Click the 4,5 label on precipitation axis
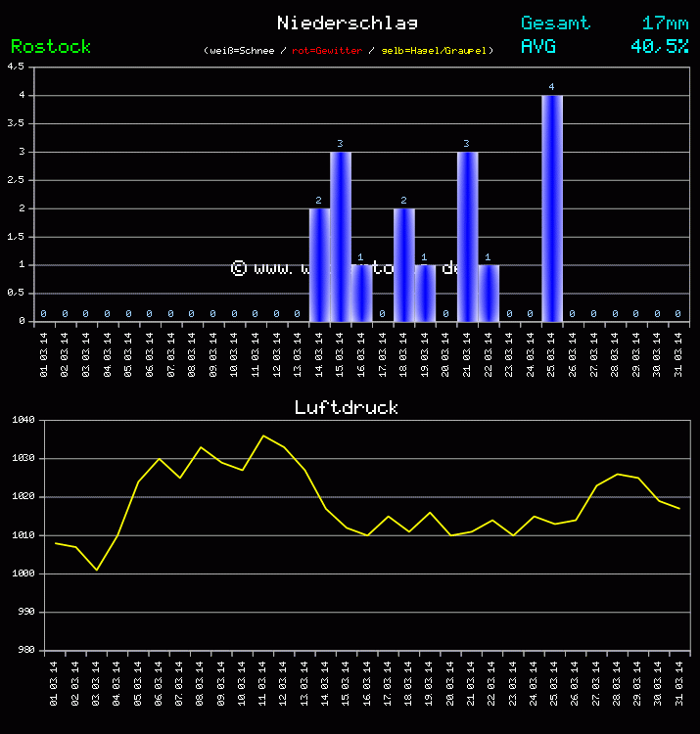Image resolution: width=700 pixels, height=734 pixels. click(x=16, y=67)
